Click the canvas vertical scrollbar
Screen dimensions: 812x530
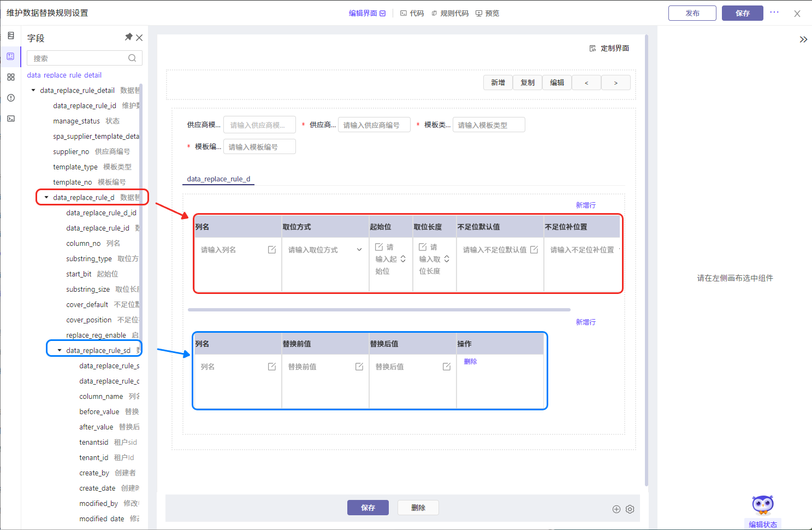click(x=647, y=260)
